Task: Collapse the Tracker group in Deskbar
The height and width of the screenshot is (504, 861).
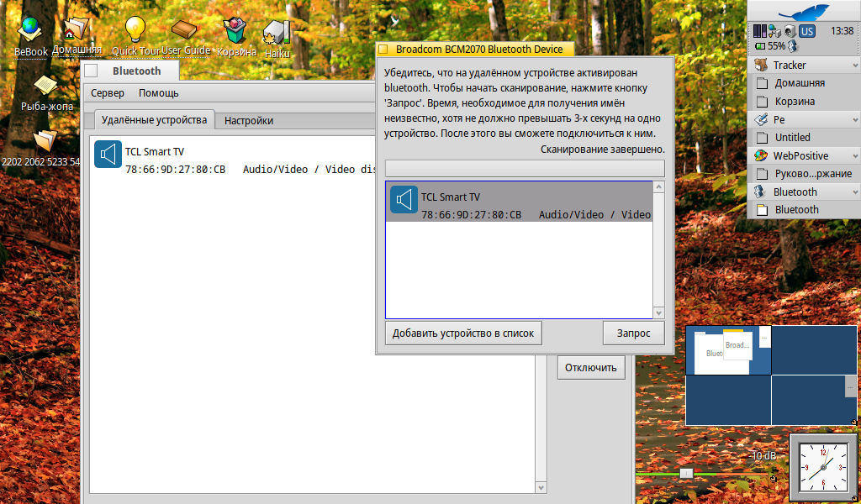Action: coord(855,66)
